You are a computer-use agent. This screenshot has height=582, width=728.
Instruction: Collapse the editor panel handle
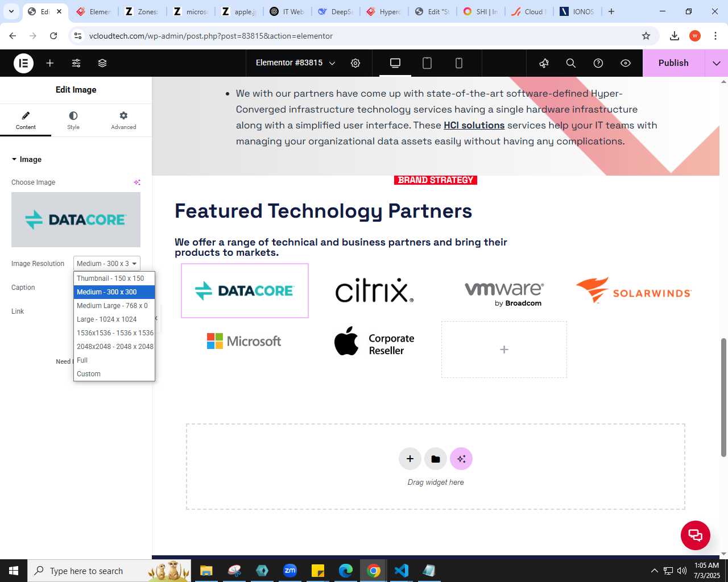(x=156, y=318)
